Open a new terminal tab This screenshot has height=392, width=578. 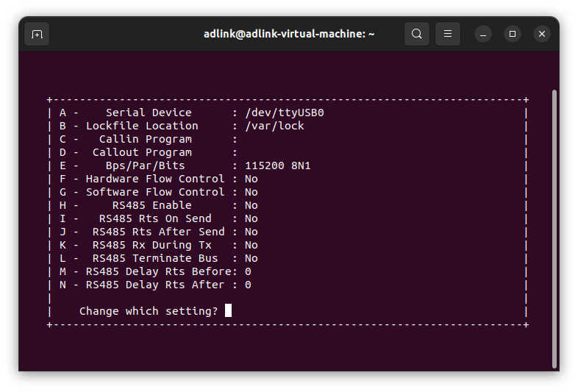(37, 34)
